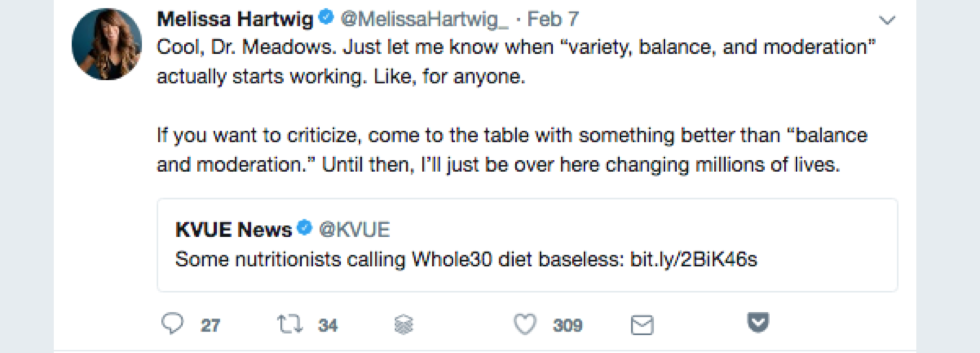Image resolution: width=980 pixels, height=353 pixels.
Task: Click the reply speech bubble icon
Action: pos(172,324)
